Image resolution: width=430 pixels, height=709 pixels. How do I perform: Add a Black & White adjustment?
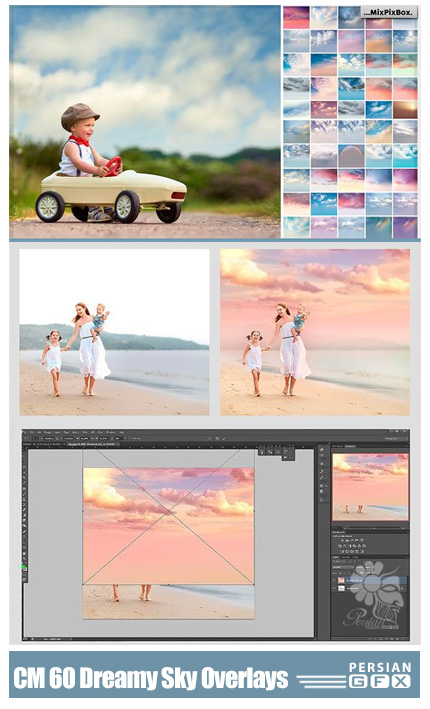pyautogui.click(x=350, y=546)
